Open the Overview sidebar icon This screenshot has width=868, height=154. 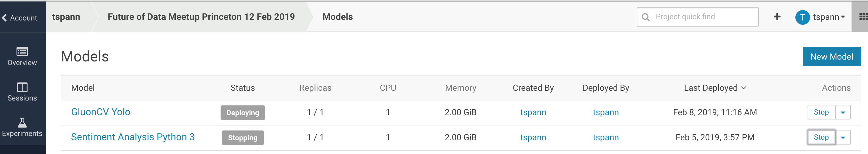(x=22, y=52)
